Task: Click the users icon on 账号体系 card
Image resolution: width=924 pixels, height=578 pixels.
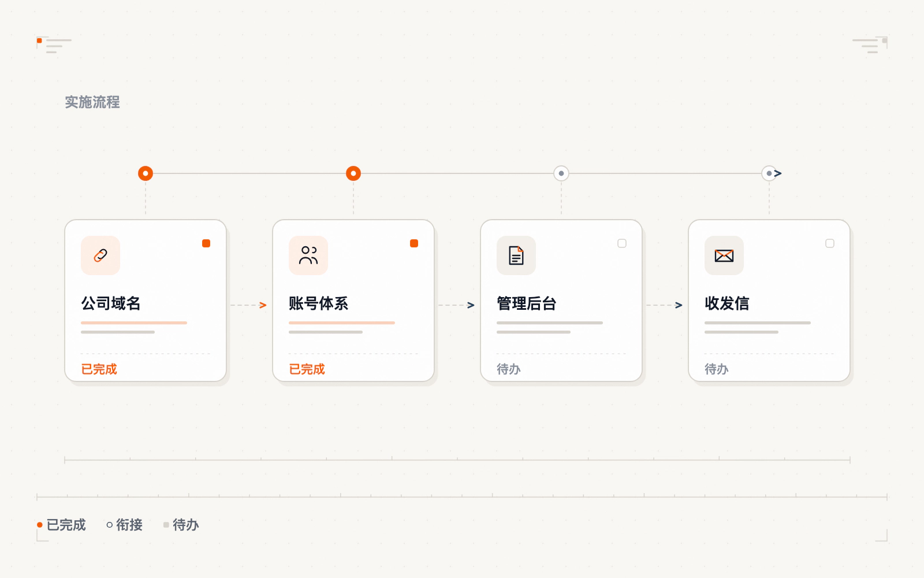Action: (x=308, y=255)
